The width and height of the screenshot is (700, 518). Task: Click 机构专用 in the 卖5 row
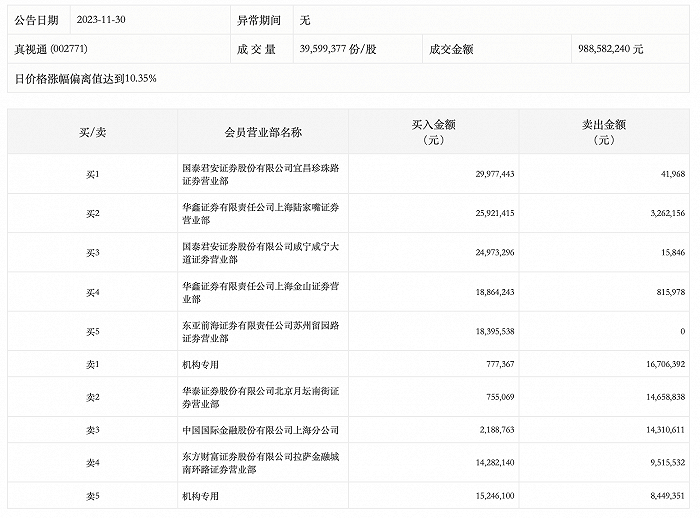200,496
